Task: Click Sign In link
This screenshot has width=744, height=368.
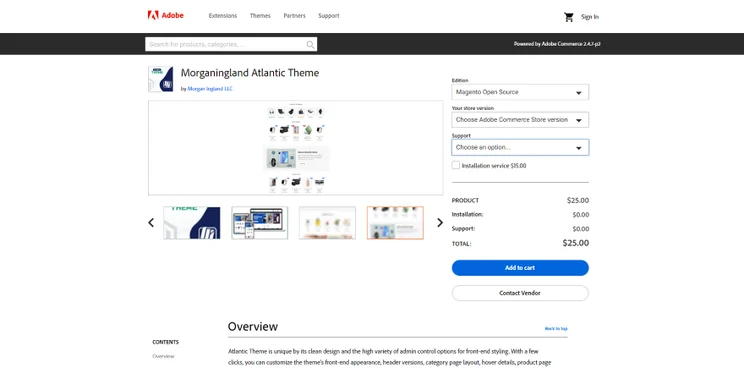Action: [x=590, y=17]
